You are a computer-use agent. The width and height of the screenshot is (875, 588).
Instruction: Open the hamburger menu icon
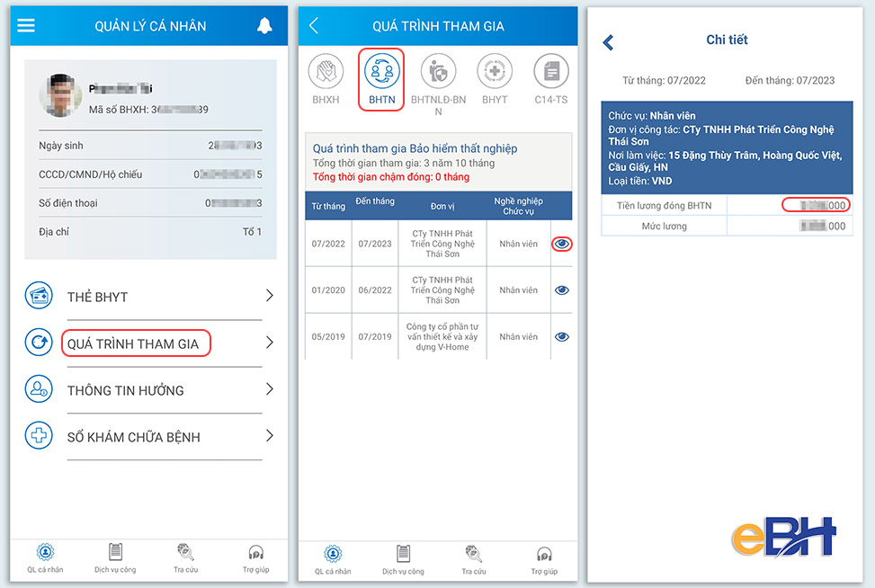coord(26,26)
